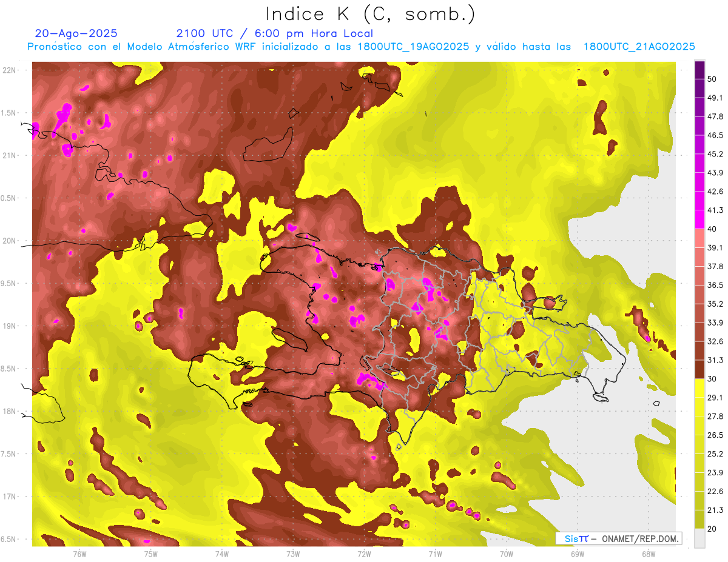The width and height of the screenshot is (728, 562).
Task: Click the "20N" latitude axis label
Action: click(10, 241)
